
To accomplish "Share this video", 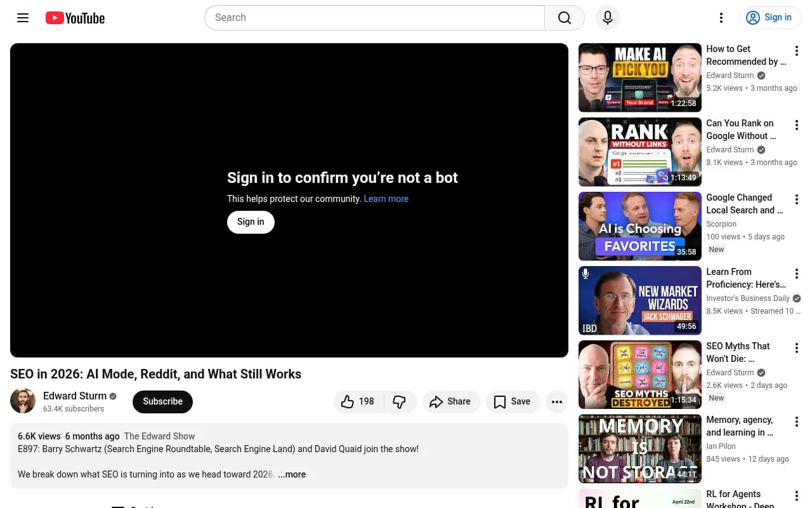I will (451, 401).
